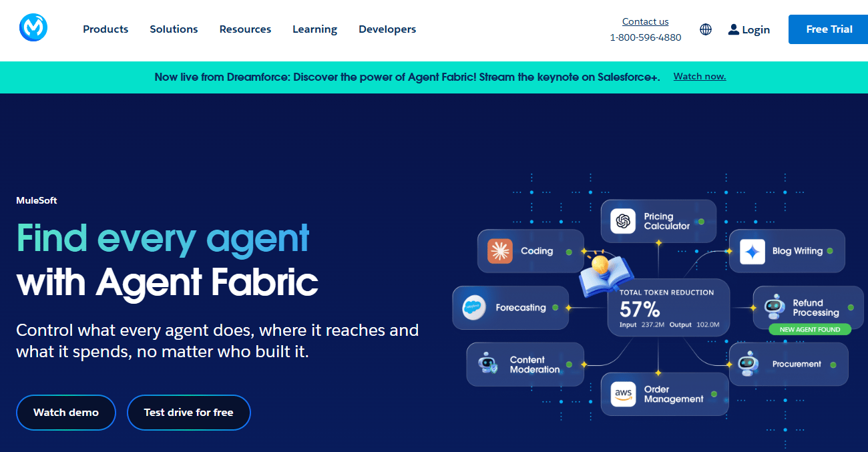This screenshot has height=452, width=868.
Task: Click the Dreamforce announcement banner text
Action: coord(407,77)
